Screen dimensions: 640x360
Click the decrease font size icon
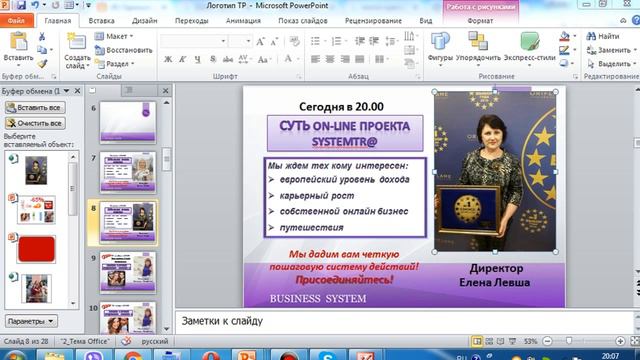point(274,41)
